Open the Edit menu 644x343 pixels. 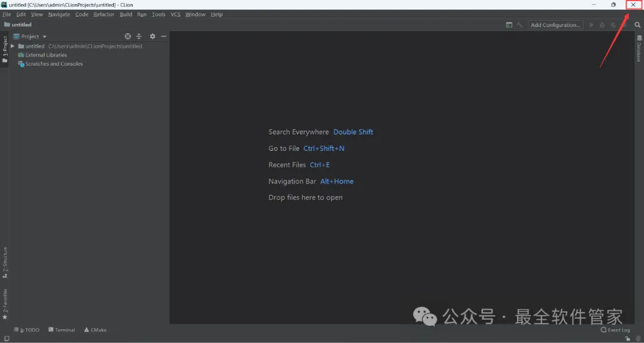[x=21, y=14]
